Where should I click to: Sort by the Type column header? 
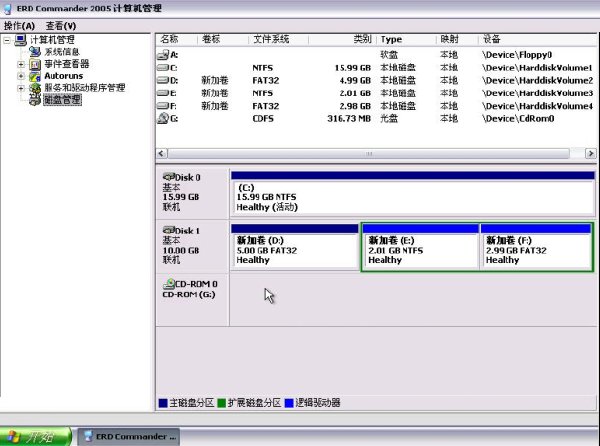[x=406, y=39]
